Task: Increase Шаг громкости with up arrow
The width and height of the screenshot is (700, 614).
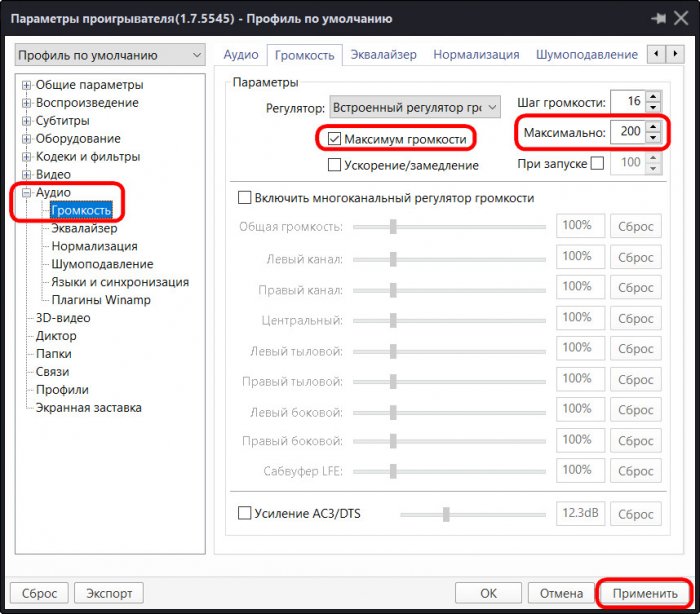Action: [653, 97]
